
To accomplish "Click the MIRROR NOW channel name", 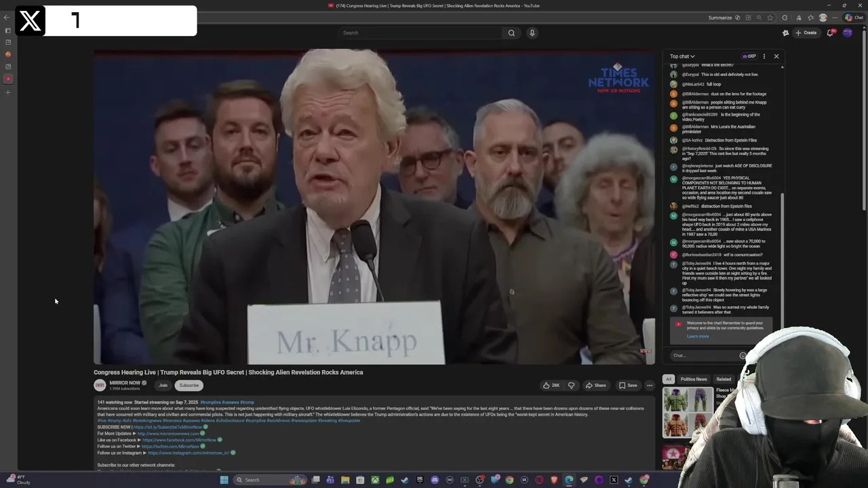I will [125, 383].
